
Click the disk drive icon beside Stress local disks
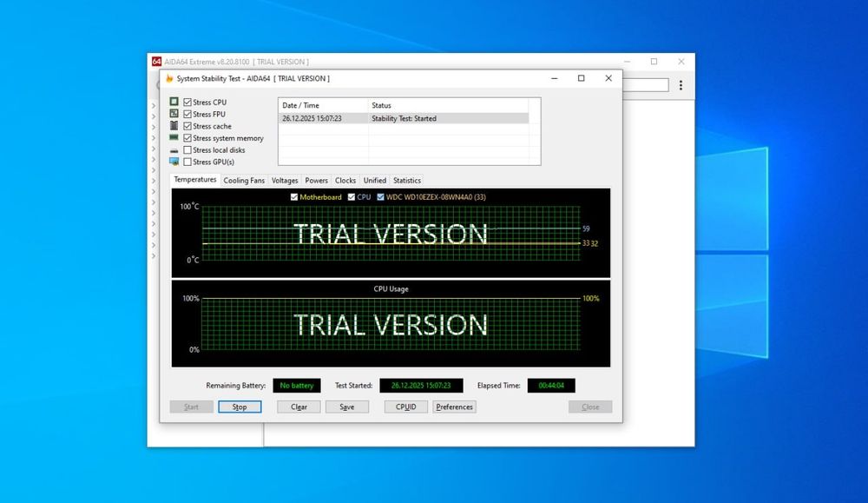tap(174, 150)
